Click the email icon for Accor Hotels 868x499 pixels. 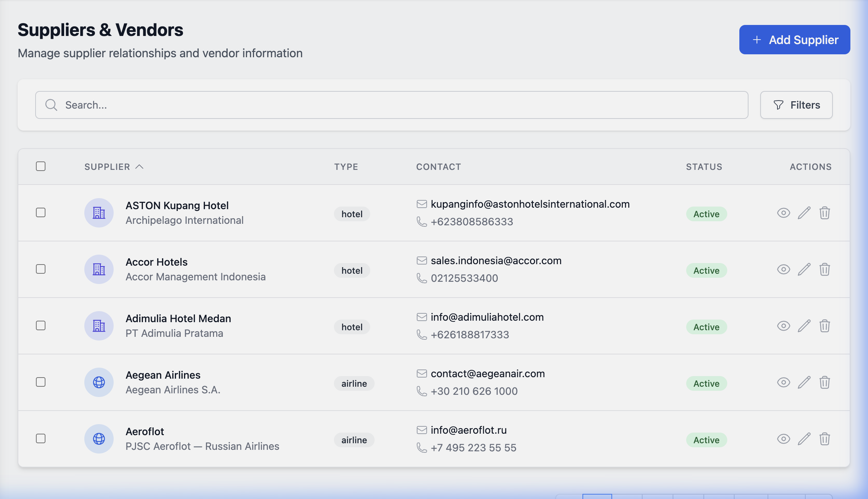click(x=422, y=261)
